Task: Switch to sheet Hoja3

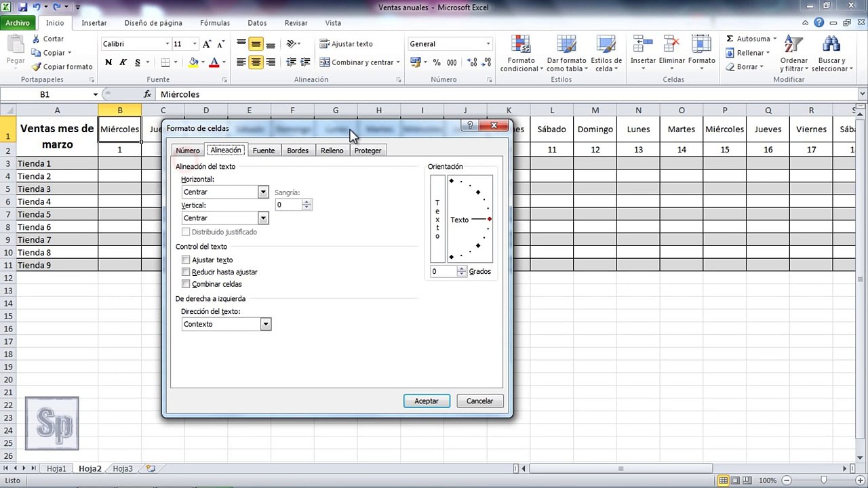Action: point(123,468)
